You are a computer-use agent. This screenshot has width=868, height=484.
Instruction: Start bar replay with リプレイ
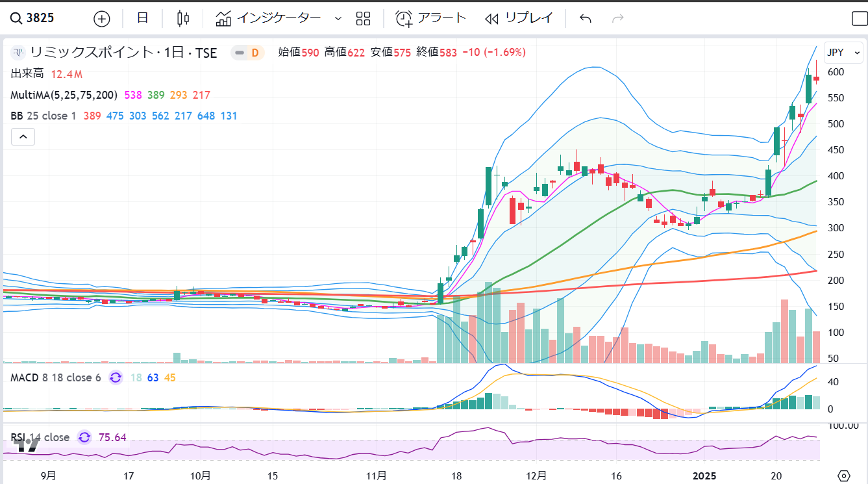pyautogui.click(x=519, y=18)
